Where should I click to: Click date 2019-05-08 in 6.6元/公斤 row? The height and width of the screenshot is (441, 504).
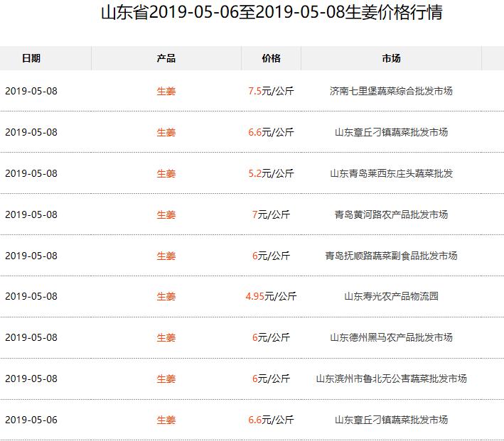coord(31,132)
